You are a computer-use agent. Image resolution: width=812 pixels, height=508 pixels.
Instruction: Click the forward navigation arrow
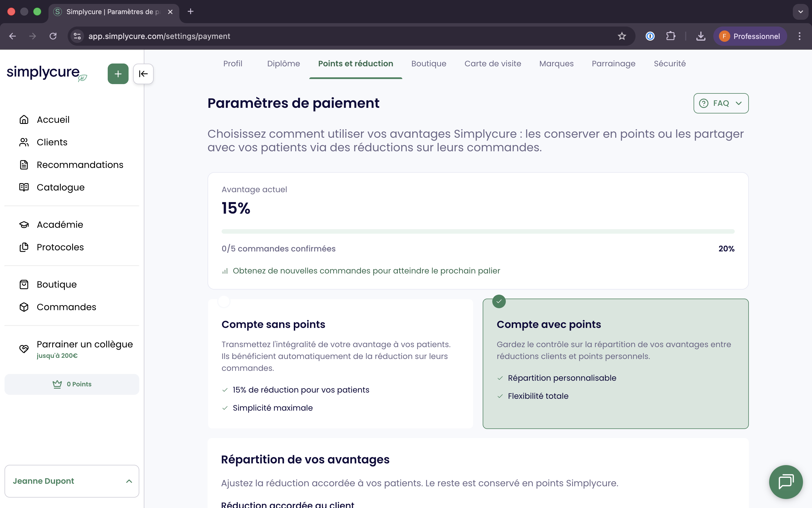(x=32, y=36)
